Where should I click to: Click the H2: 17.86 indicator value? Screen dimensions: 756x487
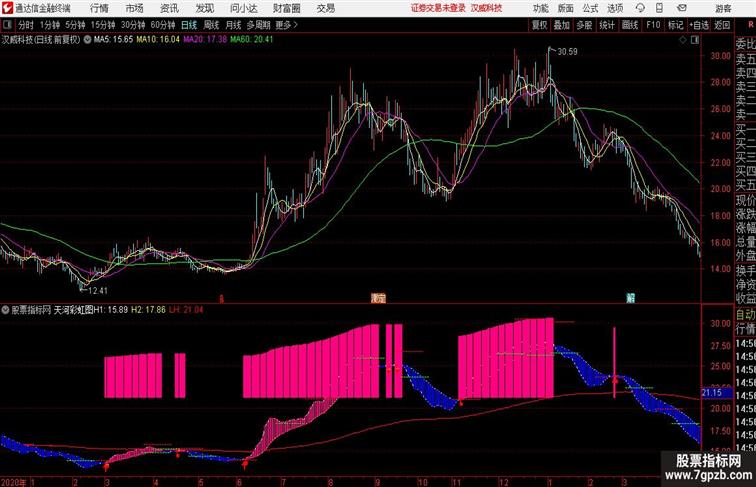[x=148, y=310]
